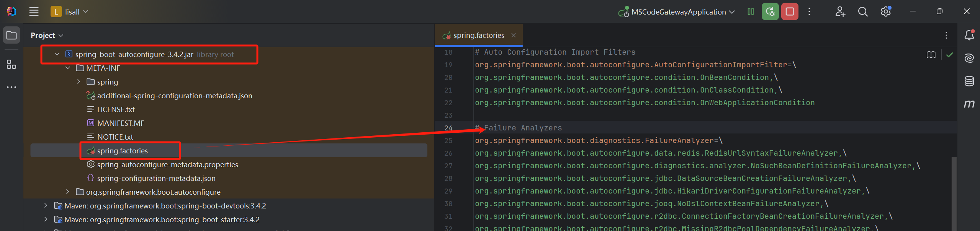Select LICENSE.txt file

pos(116,109)
